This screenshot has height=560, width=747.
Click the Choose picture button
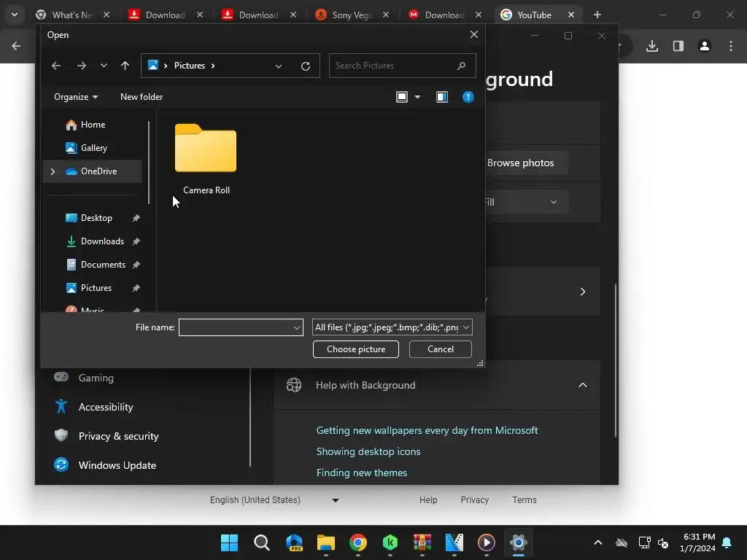[x=356, y=349]
